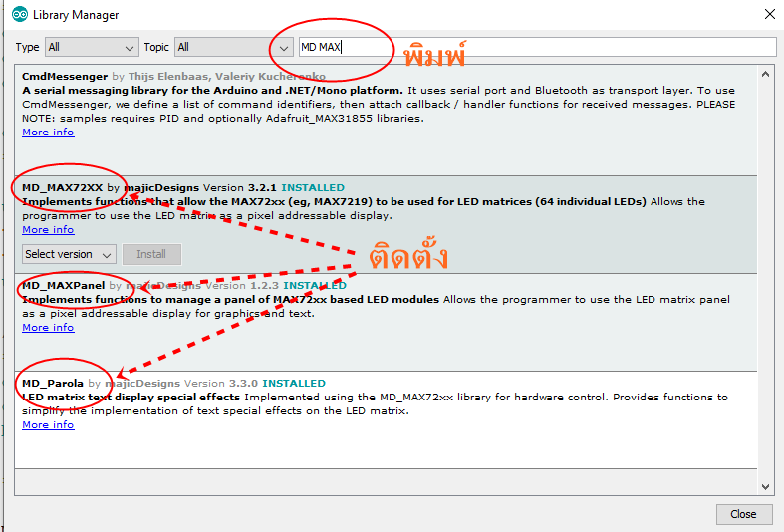Click the Close button
Image resolution: width=784 pixels, height=532 pixels.
tap(743, 514)
